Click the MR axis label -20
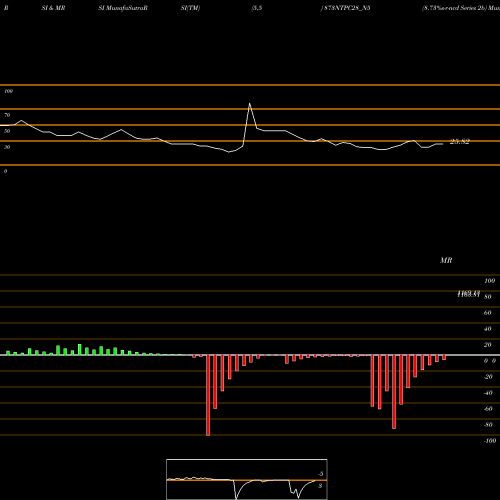The image size is (500, 500). pyautogui.click(x=488, y=377)
